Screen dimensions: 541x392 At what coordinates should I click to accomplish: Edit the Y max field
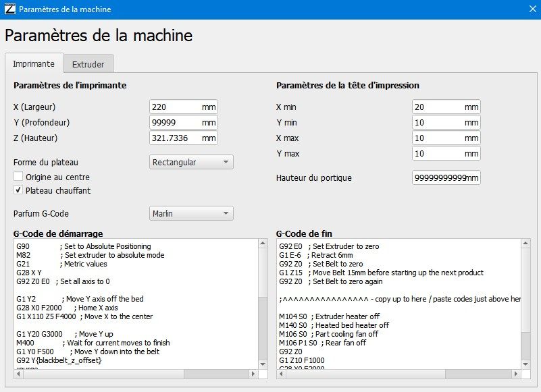coord(446,153)
